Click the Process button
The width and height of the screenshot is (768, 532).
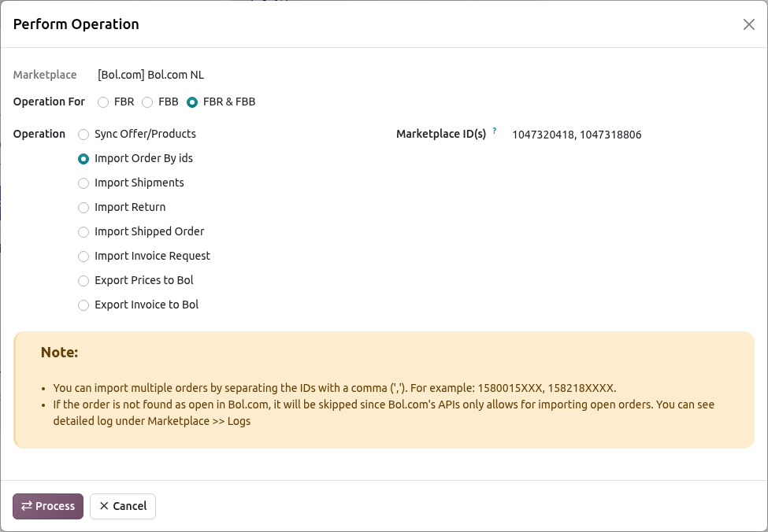[x=48, y=506]
